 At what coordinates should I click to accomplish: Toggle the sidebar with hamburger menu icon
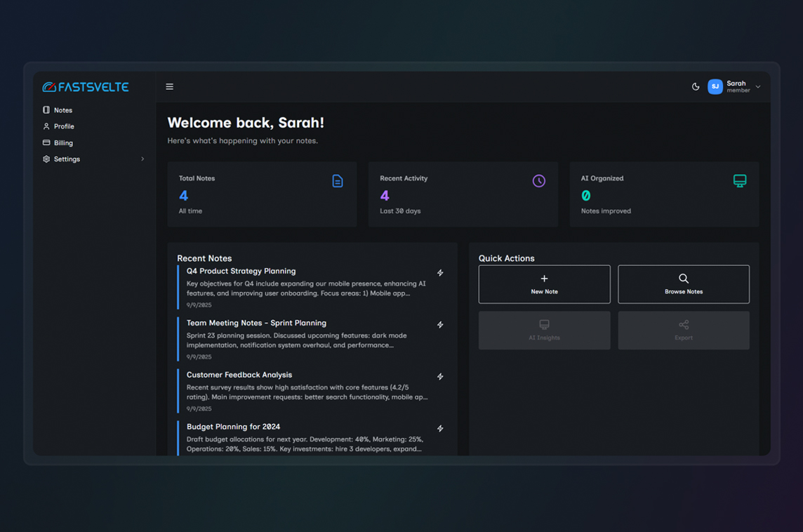169,86
